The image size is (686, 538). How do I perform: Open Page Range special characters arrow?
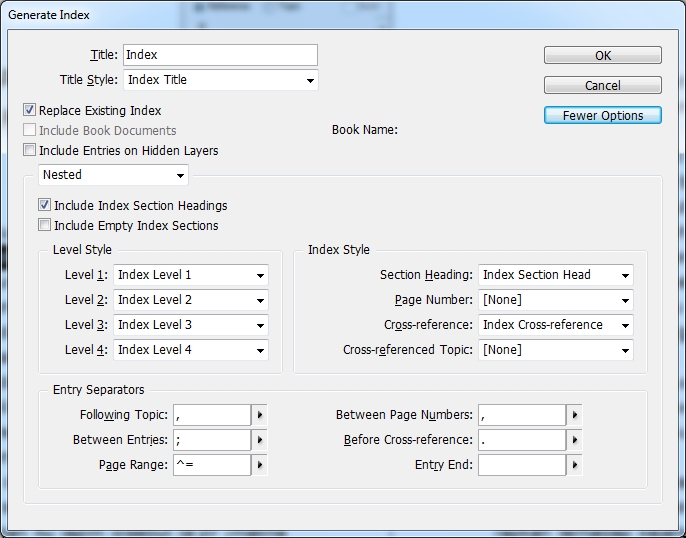point(259,465)
